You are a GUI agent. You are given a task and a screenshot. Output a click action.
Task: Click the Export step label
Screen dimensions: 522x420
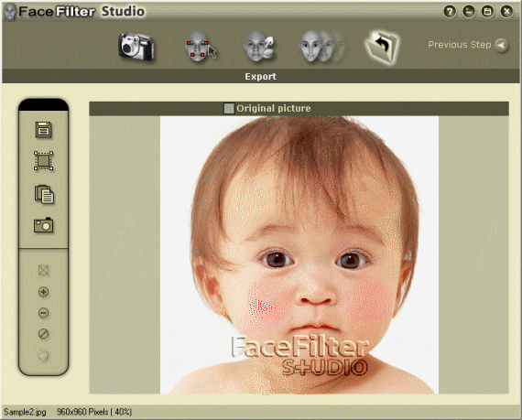(x=261, y=77)
